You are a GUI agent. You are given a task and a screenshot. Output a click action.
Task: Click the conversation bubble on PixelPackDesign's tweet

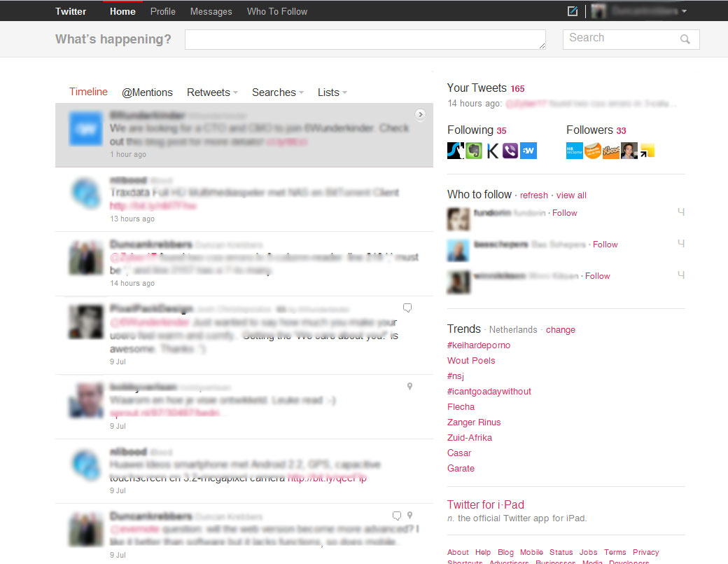pos(407,308)
